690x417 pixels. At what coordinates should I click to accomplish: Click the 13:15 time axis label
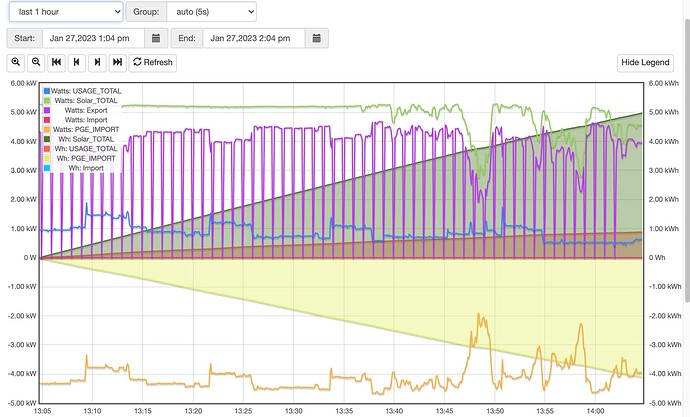click(143, 411)
